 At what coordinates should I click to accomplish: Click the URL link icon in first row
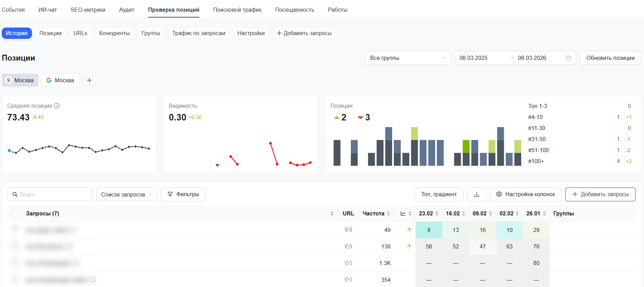348,230
